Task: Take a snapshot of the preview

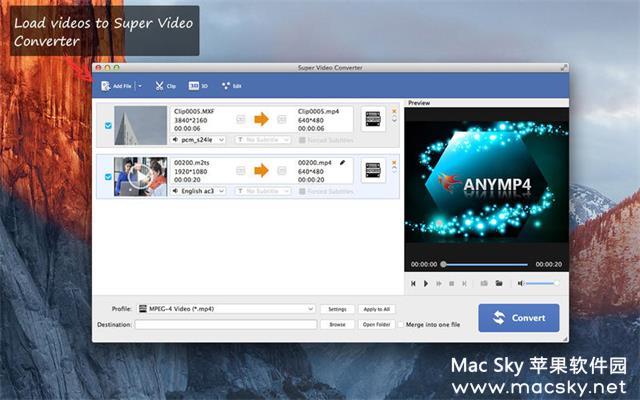Action: point(484,283)
